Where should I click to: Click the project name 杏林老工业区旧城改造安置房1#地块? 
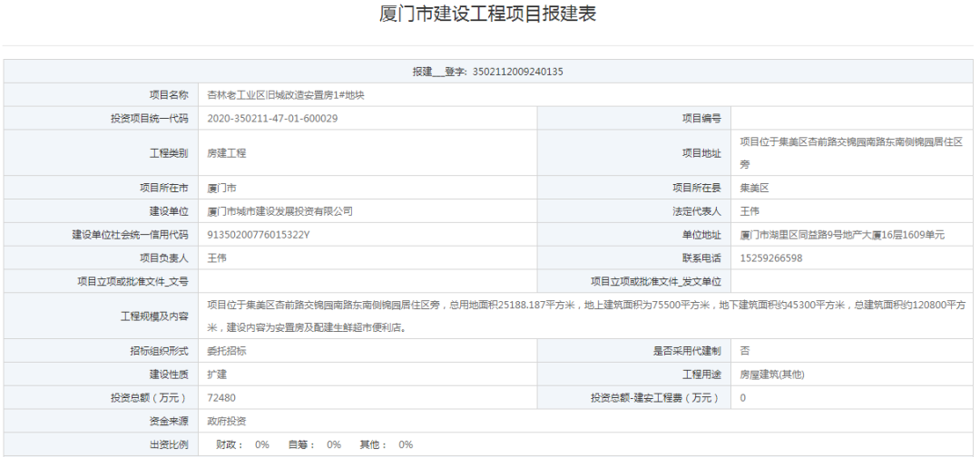click(286, 95)
